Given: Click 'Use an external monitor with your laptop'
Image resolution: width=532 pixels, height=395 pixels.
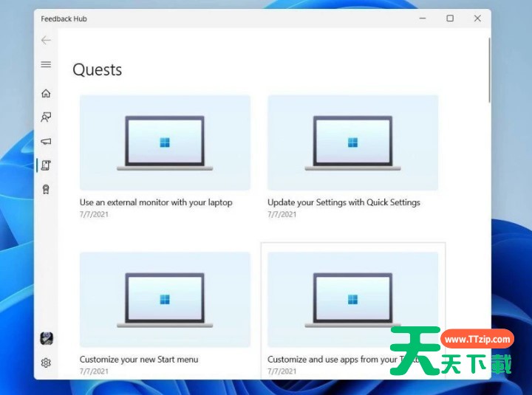Looking at the screenshot, I should click(156, 202).
